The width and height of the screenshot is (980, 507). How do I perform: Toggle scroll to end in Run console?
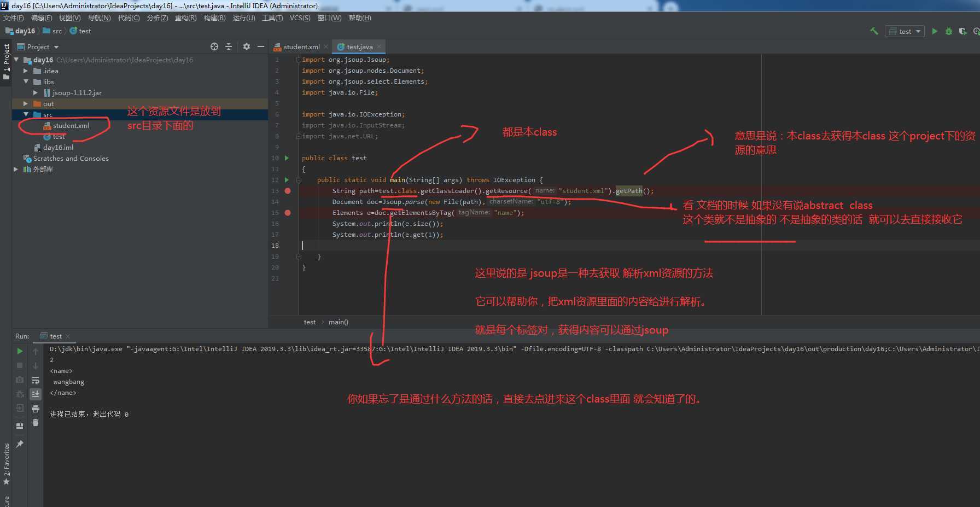(x=36, y=394)
